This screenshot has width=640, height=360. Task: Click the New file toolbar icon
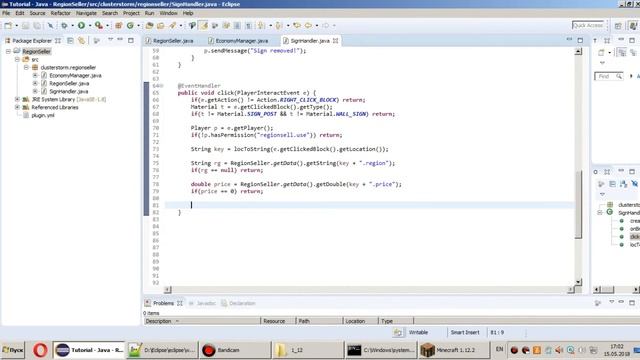8,25
